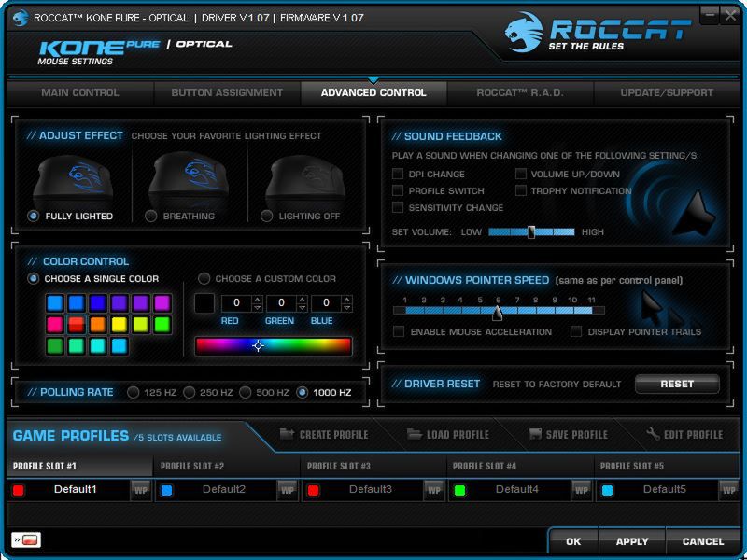Click the Edit Profile wrench icon

653,434
